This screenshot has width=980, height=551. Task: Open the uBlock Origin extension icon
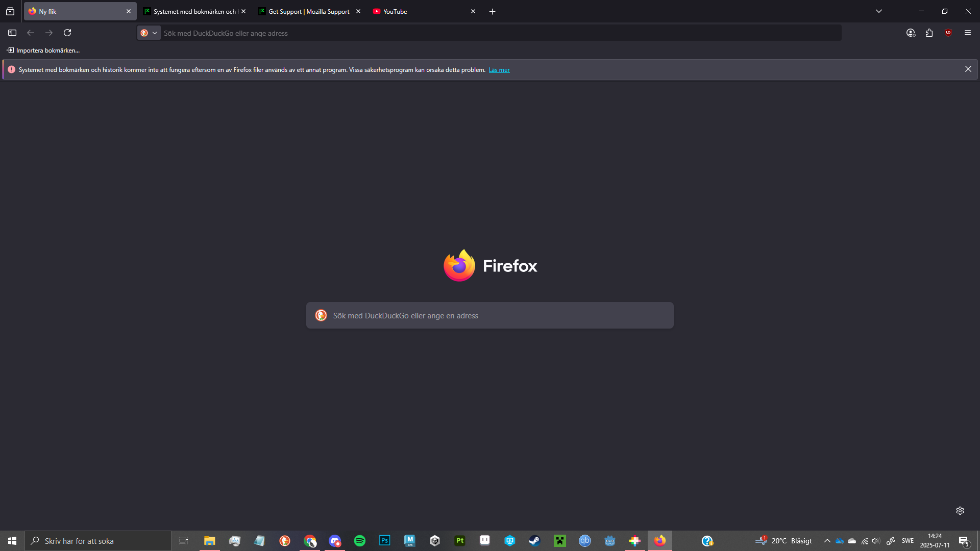[948, 33]
